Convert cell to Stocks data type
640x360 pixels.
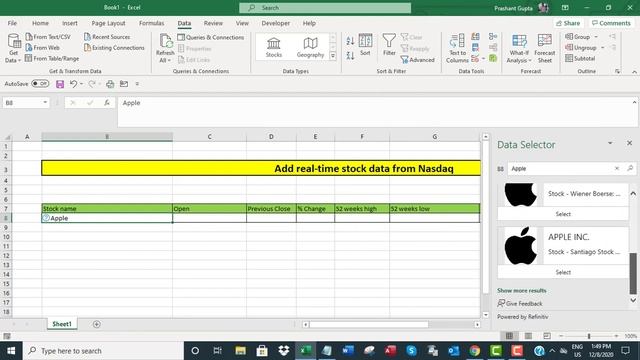click(x=273, y=47)
